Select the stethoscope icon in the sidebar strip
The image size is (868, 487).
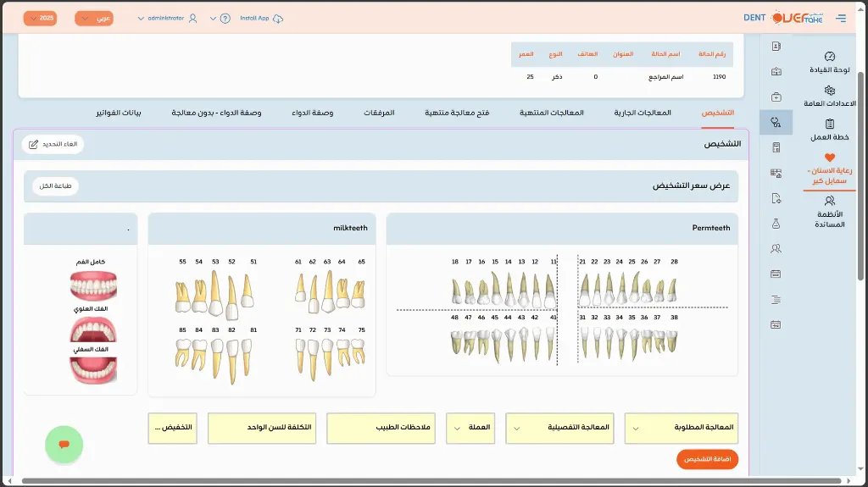pos(776,123)
